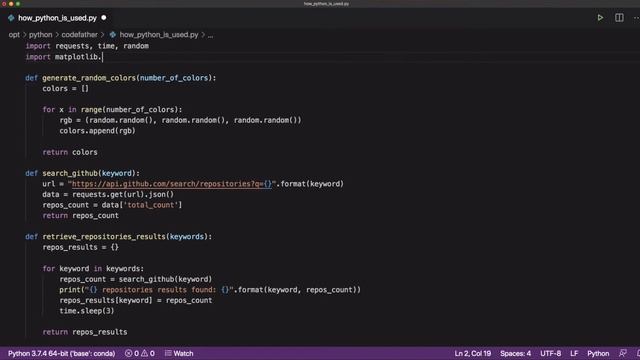Place cursor after 'import matplotlib.'

coord(102,57)
